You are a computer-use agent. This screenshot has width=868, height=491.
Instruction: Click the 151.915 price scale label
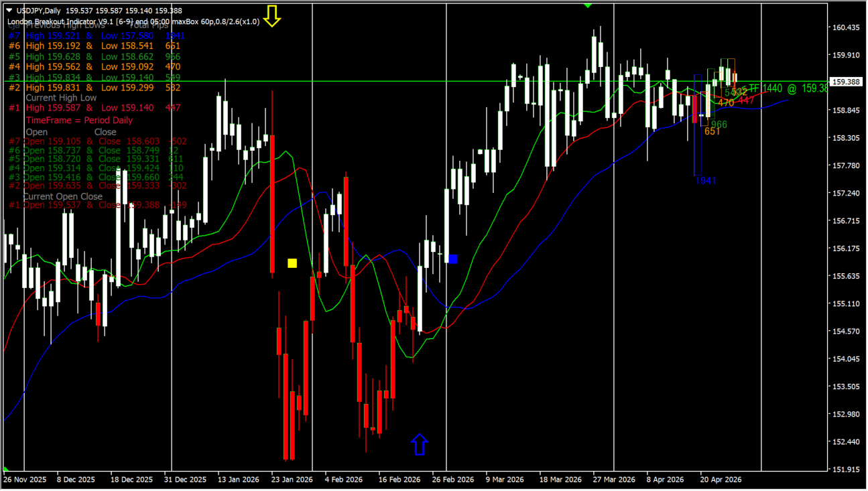[846, 470]
